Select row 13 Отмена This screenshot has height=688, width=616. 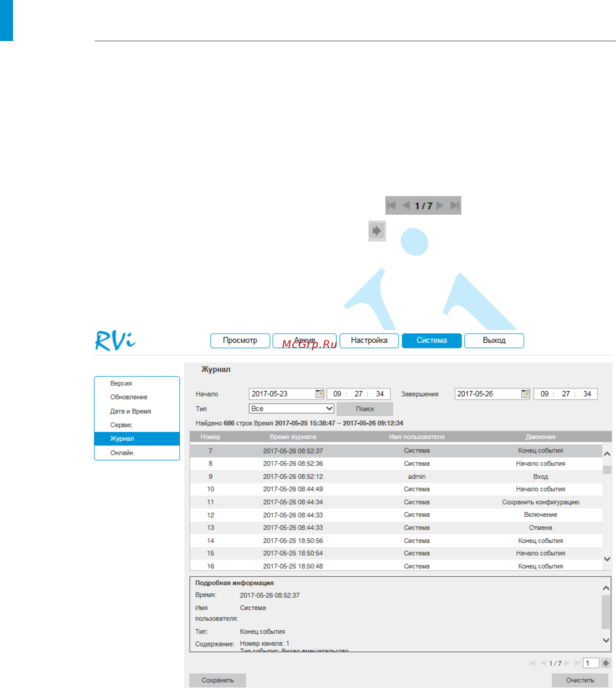[396, 527]
